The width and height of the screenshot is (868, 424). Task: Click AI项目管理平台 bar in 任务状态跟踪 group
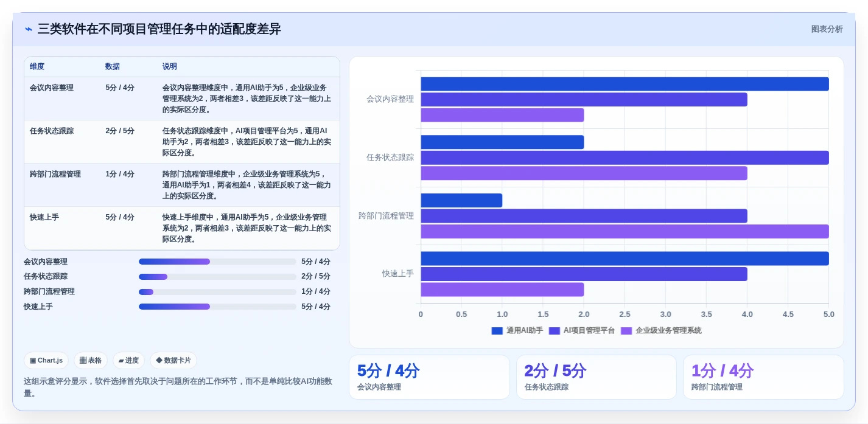625,158
